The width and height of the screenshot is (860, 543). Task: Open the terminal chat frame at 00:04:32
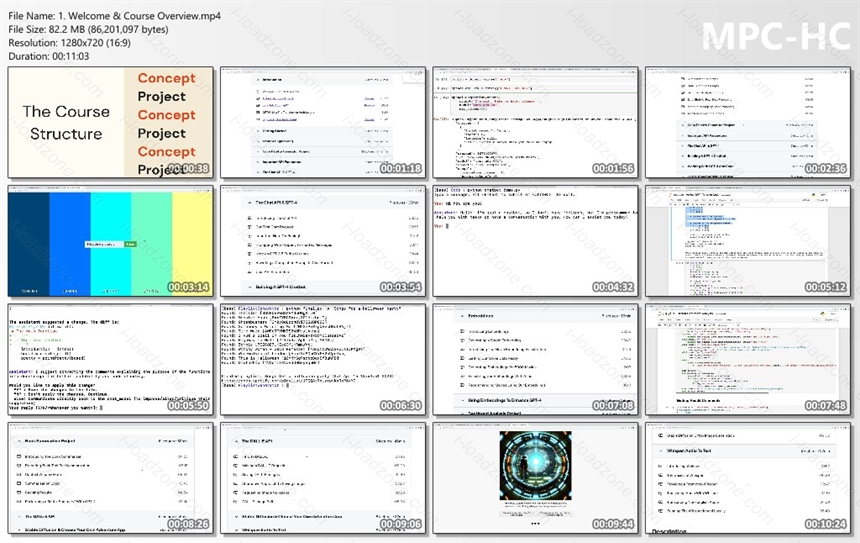click(535, 241)
